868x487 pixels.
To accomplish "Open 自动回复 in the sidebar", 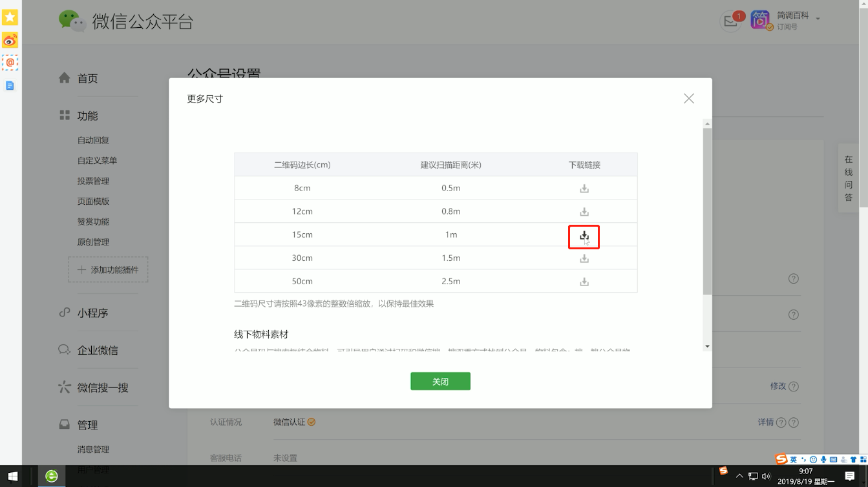I will (x=93, y=140).
